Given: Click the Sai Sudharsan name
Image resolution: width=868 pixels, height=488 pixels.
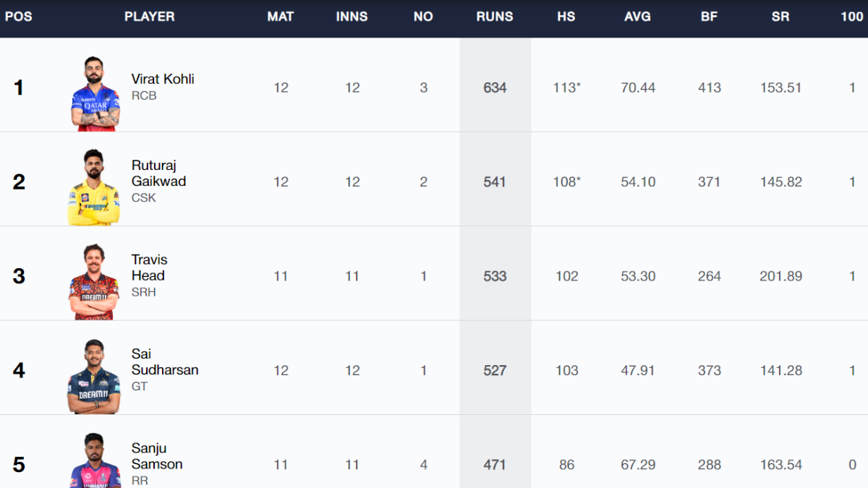Looking at the screenshot, I should pos(164,361).
